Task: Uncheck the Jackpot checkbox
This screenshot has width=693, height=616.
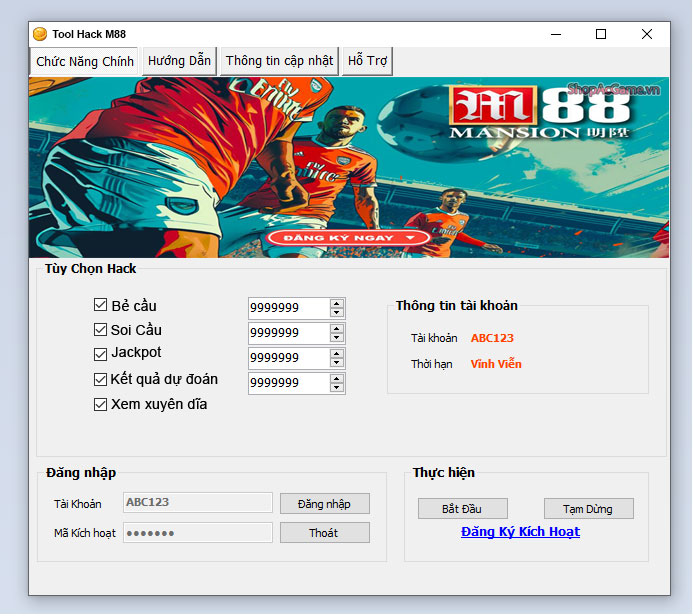Action: (100, 354)
